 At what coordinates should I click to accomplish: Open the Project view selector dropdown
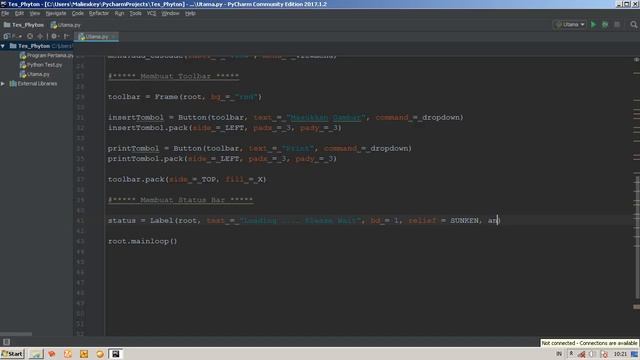tap(13, 36)
